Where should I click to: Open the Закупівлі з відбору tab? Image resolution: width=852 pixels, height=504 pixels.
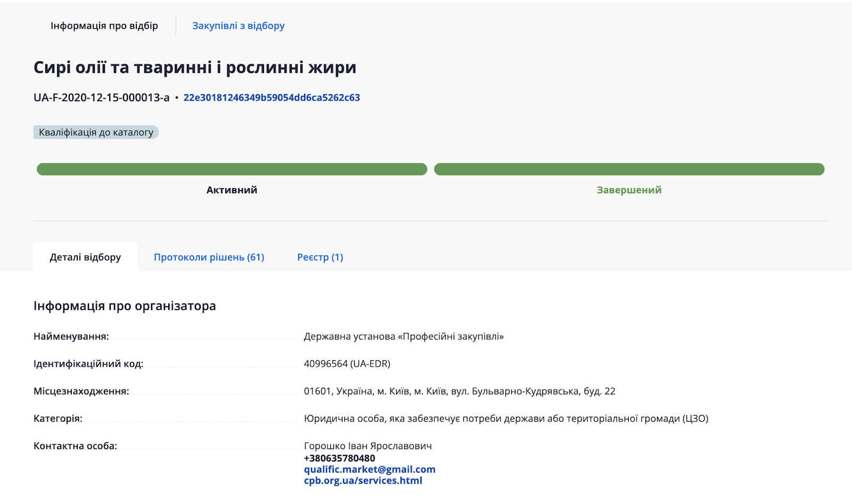coord(238,26)
